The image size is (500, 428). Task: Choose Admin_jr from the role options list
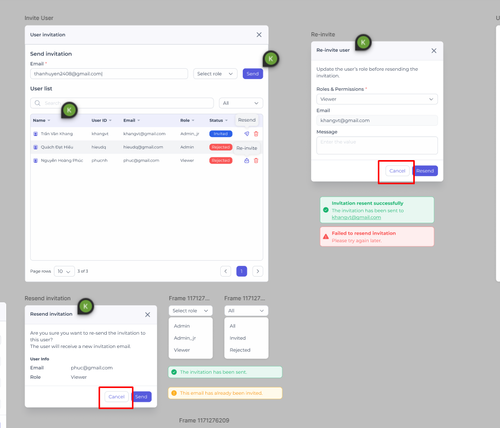coord(185,338)
